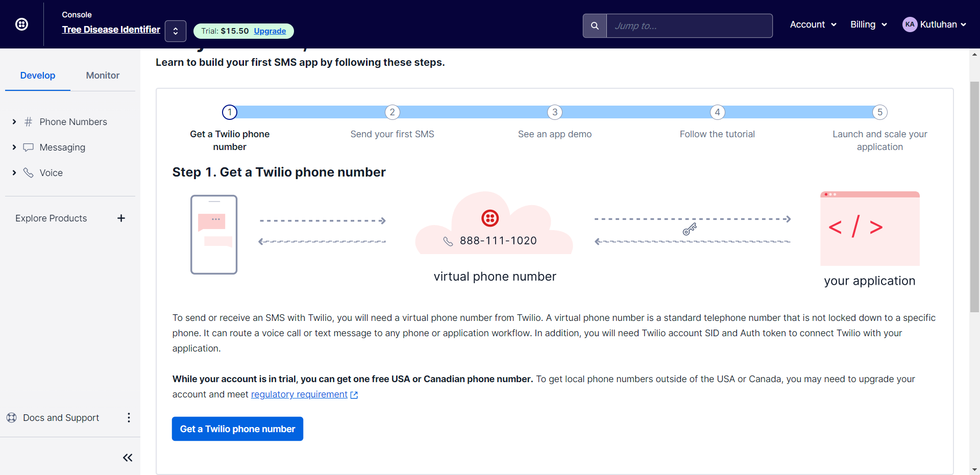Jump to step 3 in progress tracker

[555, 112]
